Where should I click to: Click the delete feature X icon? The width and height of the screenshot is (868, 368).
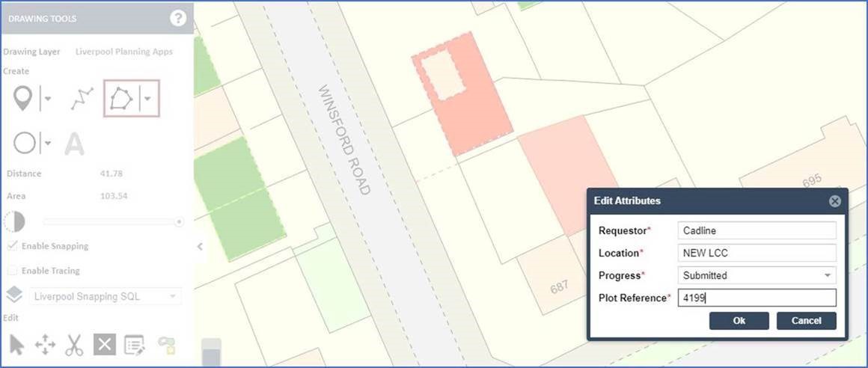pos(104,345)
